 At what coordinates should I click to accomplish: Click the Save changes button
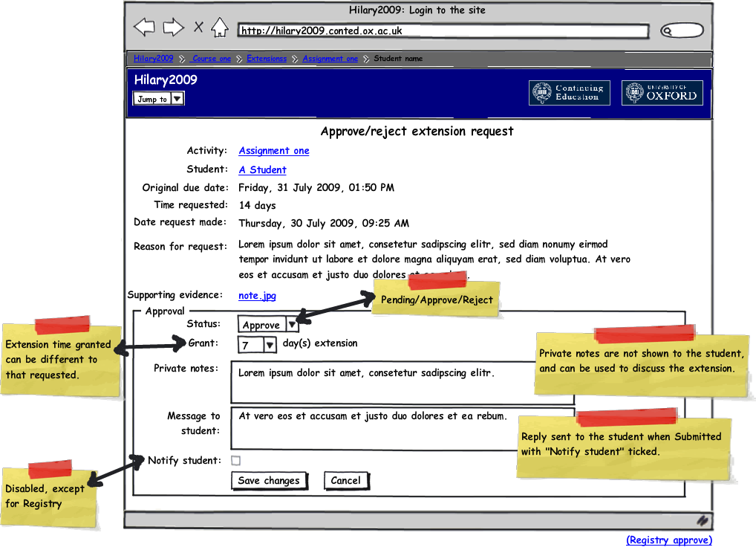click(x=269, y=481)
